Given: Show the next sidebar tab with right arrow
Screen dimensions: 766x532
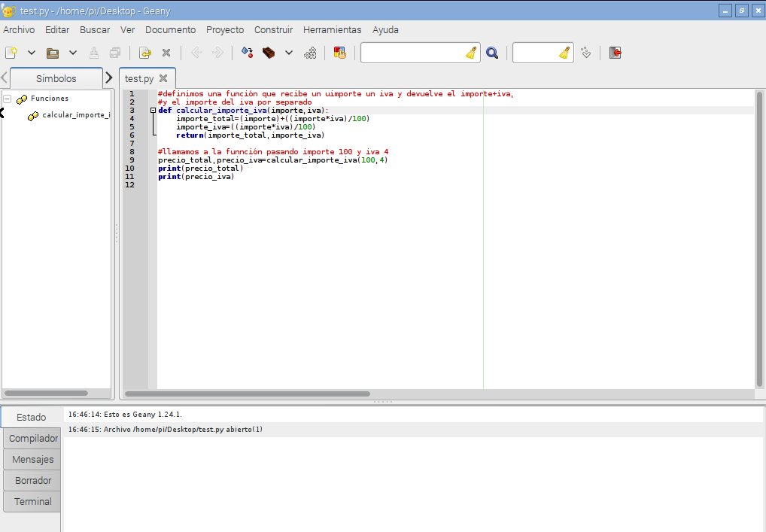Looking at the screenshot, I should tap(109, 78).
